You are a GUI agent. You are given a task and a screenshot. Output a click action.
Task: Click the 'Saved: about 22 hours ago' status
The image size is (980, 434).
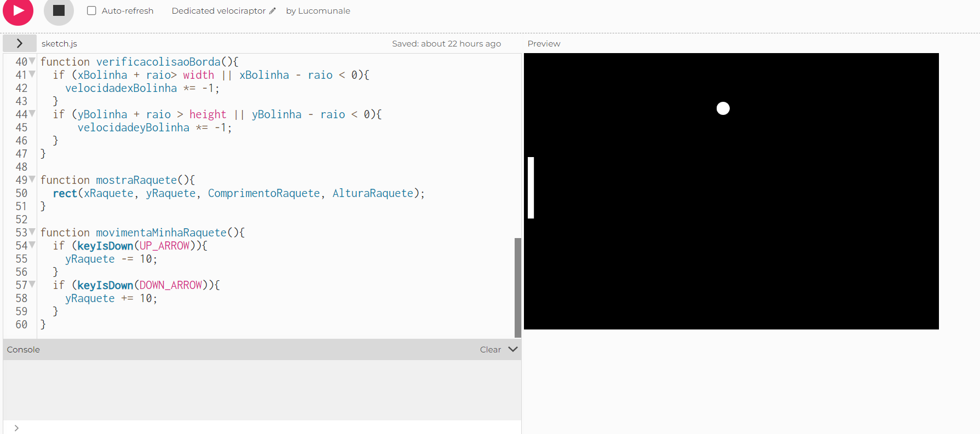[446, 44]
